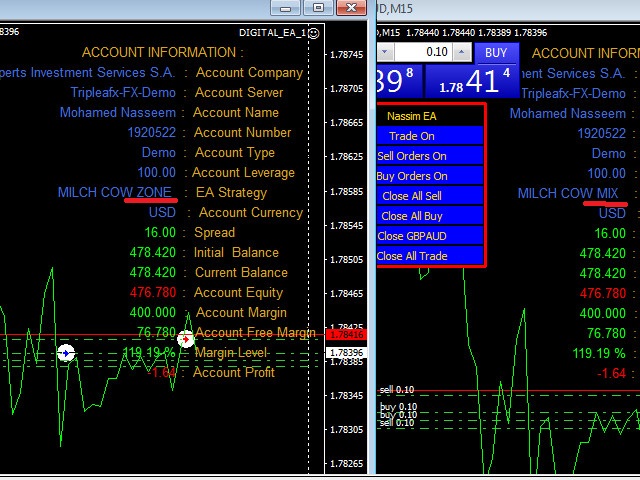The height and width of the screenshot is (480, 640).
Task: Click account number 1920522 in left chart
Action: click(151, 133)
